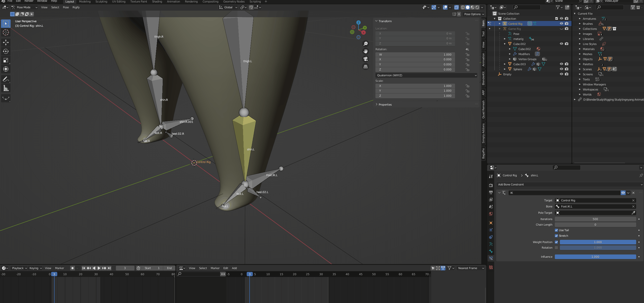Uncheck the Use Tail checkbox

[556, 230]
